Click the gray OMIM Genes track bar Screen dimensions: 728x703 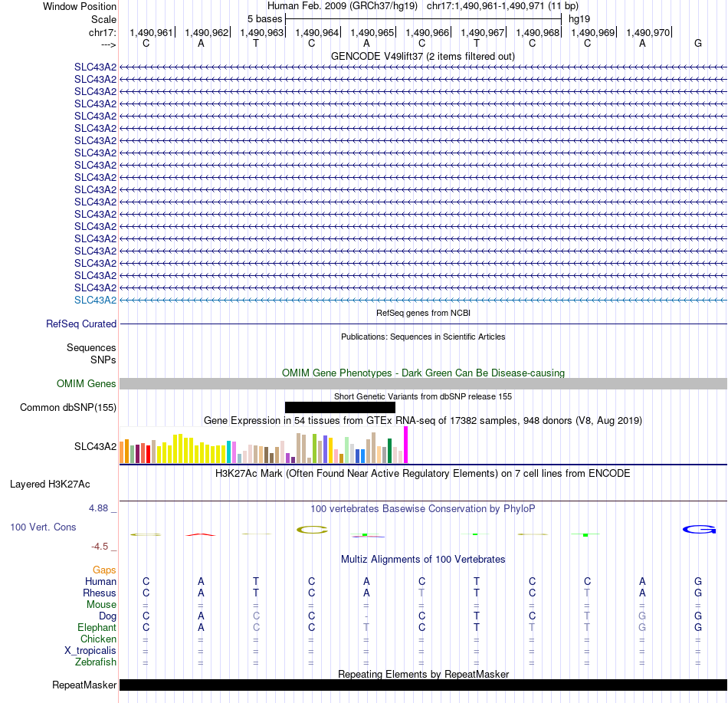pyautogui.click(x=423, y=383)
